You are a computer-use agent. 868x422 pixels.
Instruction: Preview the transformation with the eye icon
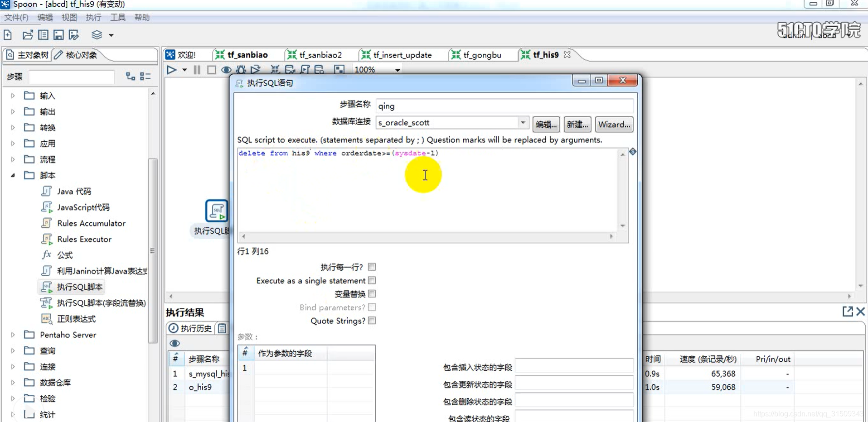226,70
